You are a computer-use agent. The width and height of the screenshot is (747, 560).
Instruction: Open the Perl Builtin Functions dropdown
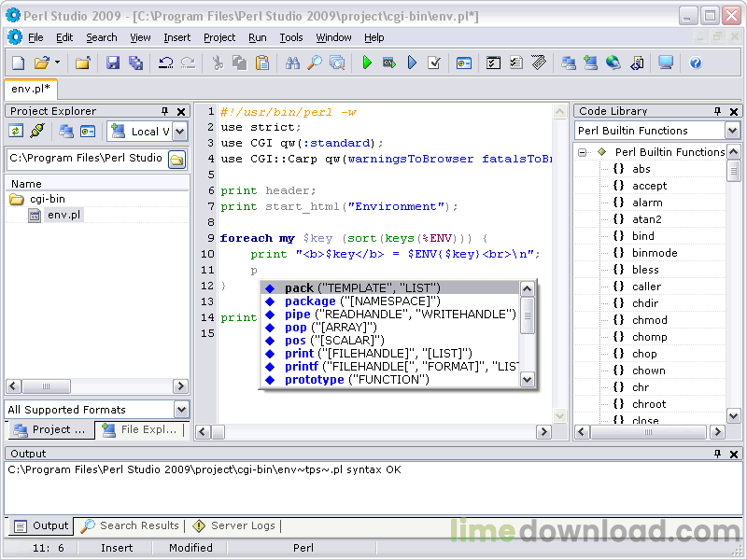click(x=732, y=131)
